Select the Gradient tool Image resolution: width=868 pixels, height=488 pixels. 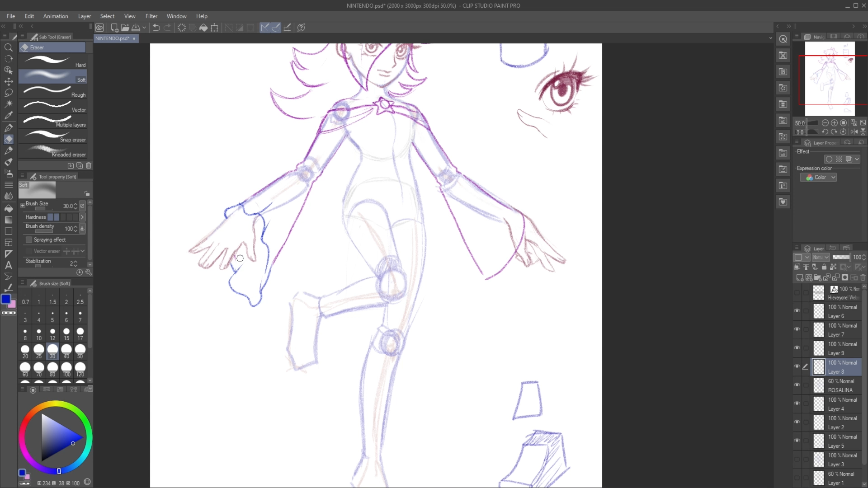point(8,220)
